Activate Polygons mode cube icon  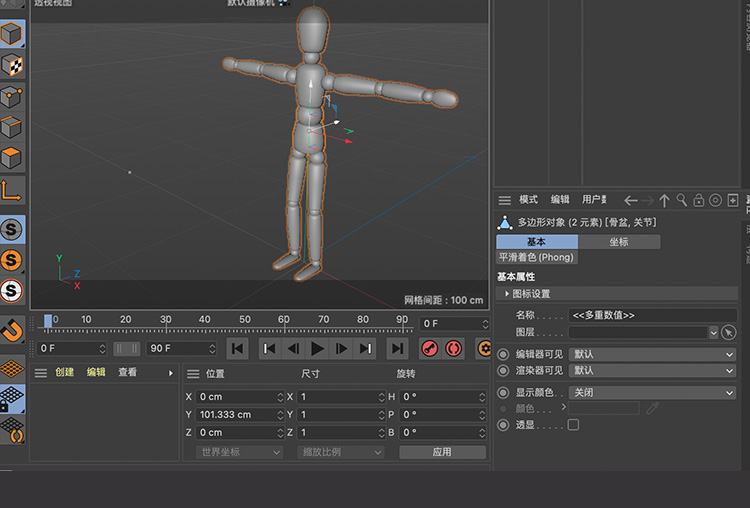click(x=12, y=158)
